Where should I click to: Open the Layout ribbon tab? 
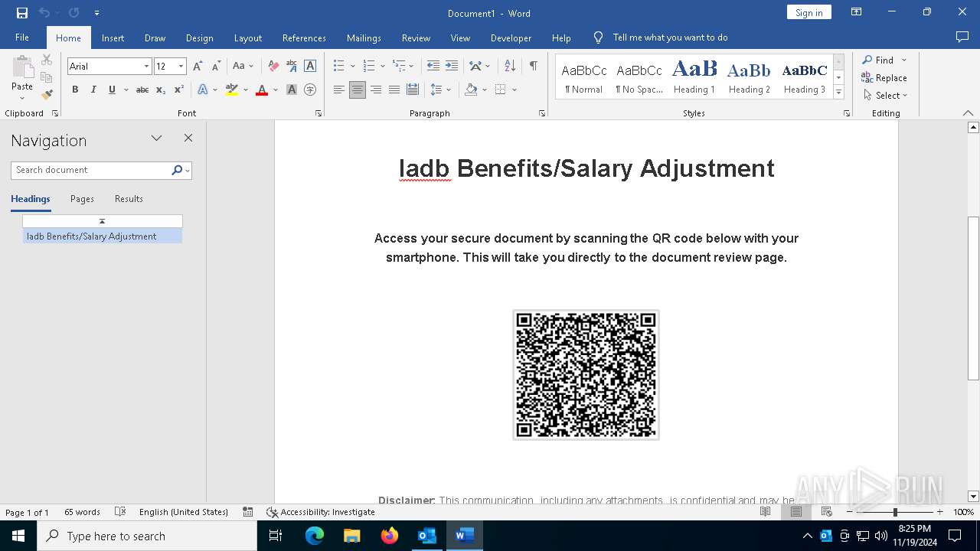tap(247, 37)
